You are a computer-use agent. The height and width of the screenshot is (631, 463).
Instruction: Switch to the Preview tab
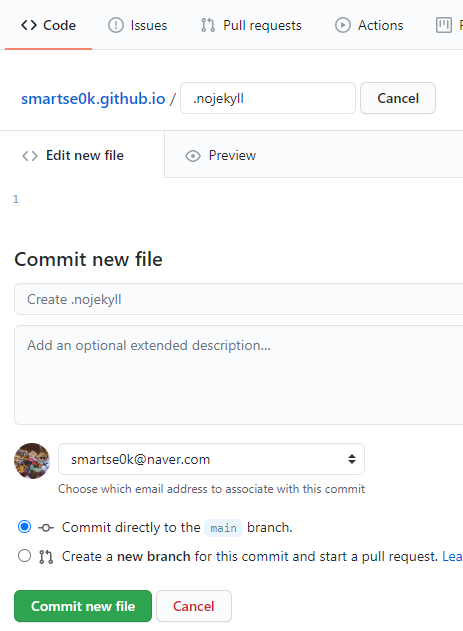(220, 155)
